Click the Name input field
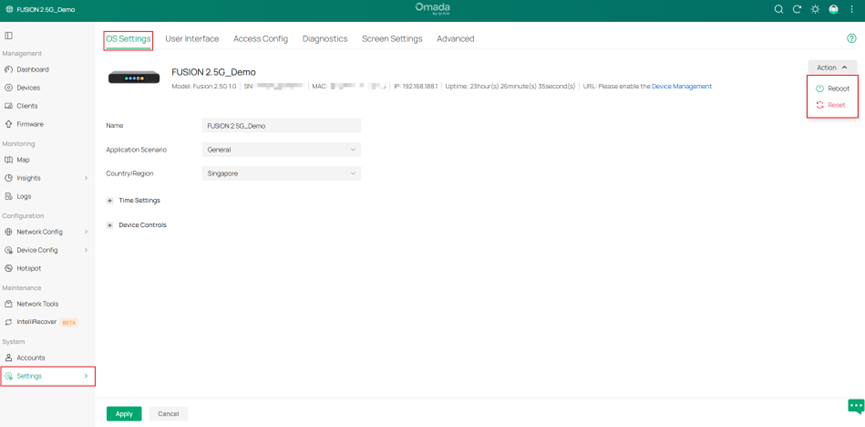This screenshot has height=427, width=865. point(281,126)
